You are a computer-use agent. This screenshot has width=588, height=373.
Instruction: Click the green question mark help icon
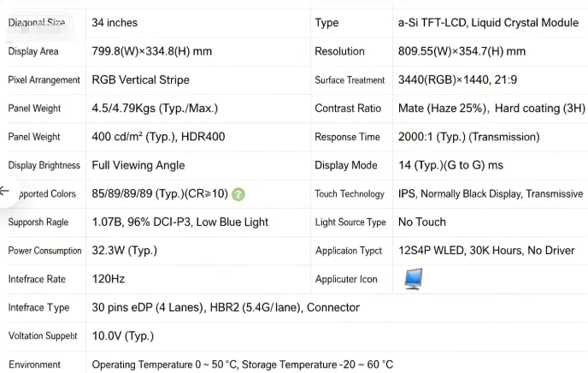pyautogui.click(x=238, y=194)
